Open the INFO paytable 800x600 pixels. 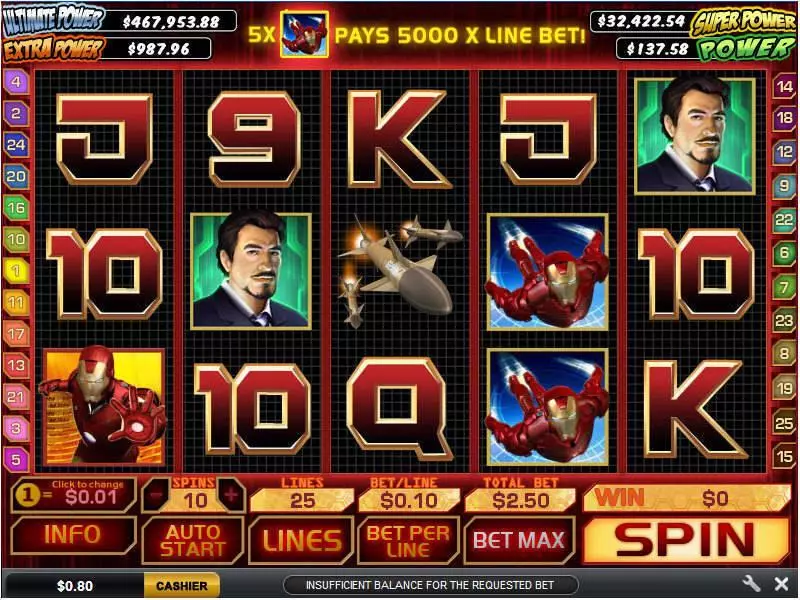coord(73,535)
